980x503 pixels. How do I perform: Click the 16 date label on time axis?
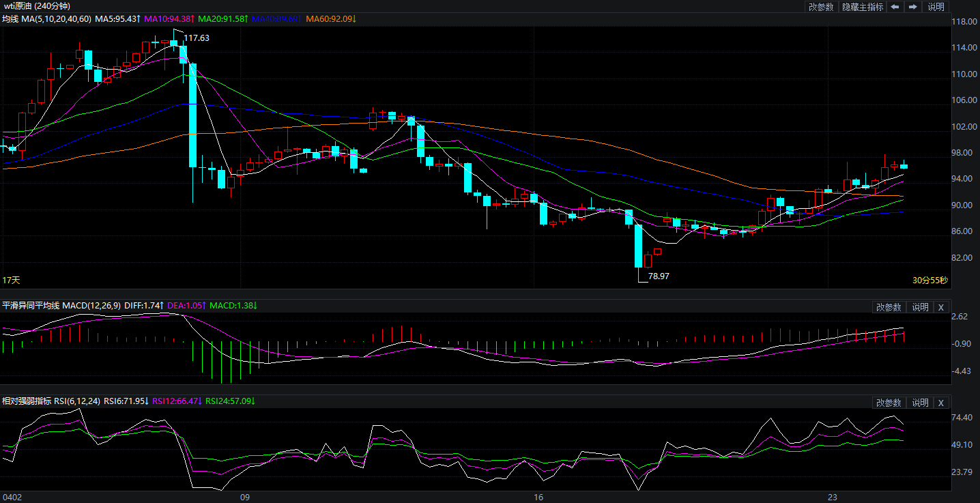(538, 497)
